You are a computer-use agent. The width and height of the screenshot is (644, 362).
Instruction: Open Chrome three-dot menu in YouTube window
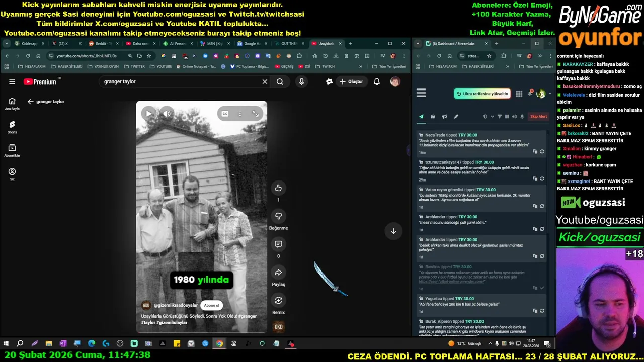404,56
